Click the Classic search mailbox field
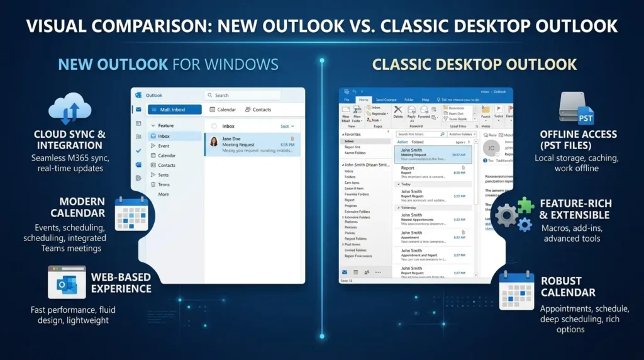Screen dimensions: 644x360 coord(421,135)
